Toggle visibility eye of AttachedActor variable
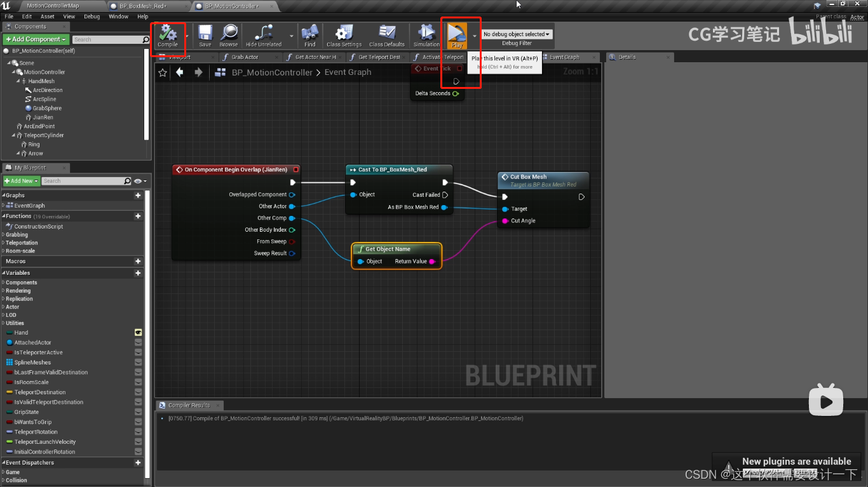 (138, 343)
